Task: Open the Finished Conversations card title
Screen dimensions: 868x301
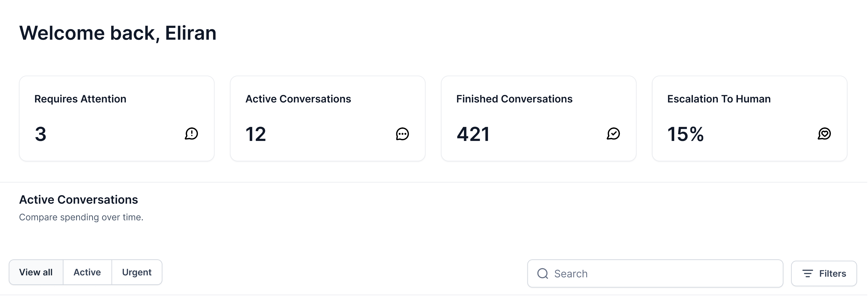Action: coord(514,99)
